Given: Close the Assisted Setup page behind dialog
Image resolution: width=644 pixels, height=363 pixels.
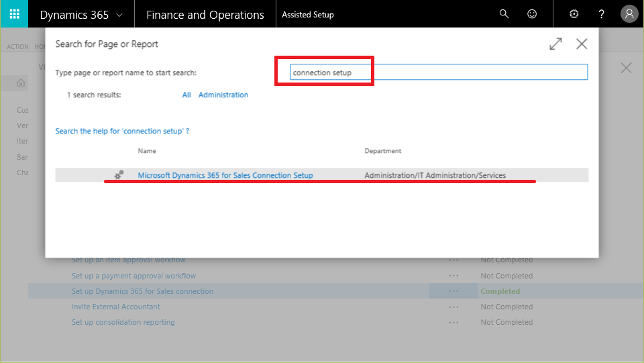Looking at the screenshot, I should click(x=626, y=68).
